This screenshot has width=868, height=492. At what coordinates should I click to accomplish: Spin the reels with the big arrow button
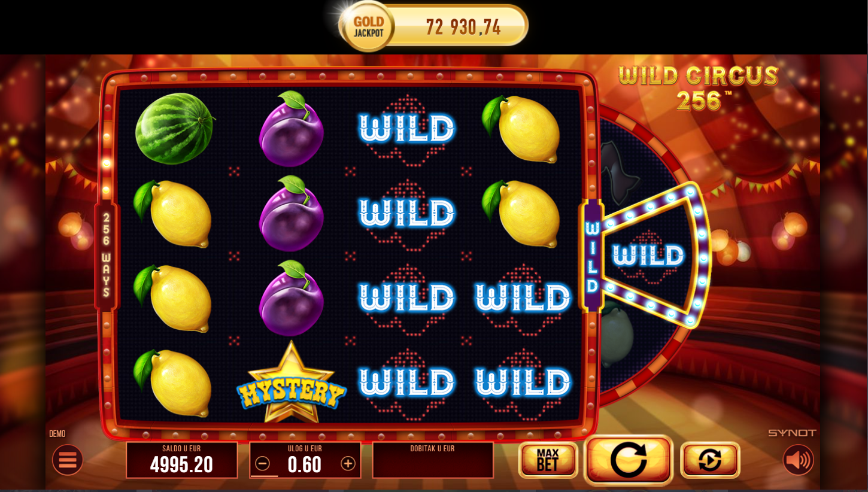click(629, 460)
